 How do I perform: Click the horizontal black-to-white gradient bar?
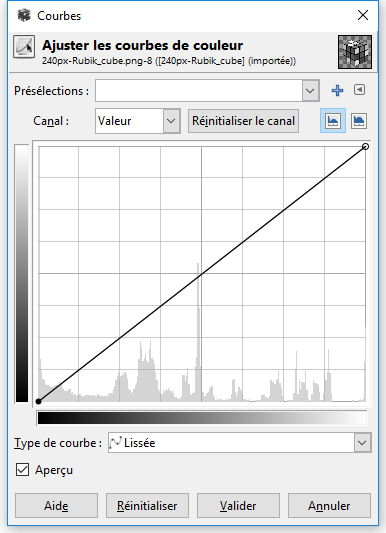[x=202, y=418]
